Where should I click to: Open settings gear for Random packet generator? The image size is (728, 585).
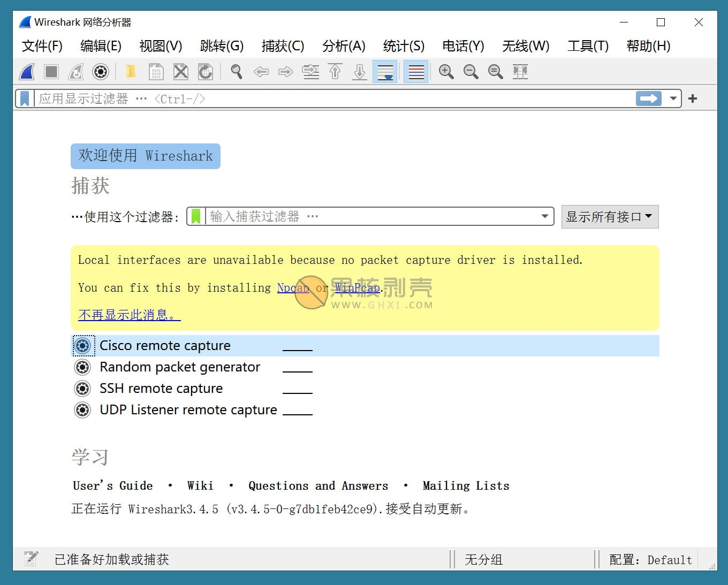82,367
